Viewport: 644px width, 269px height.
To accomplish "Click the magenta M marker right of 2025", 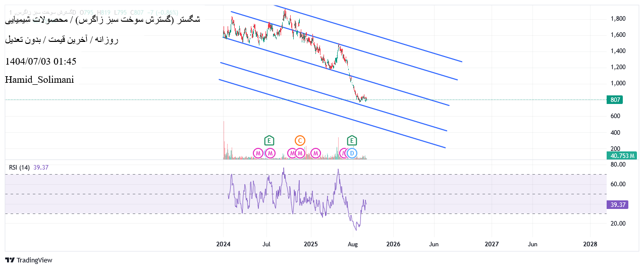I will point(316,153).
